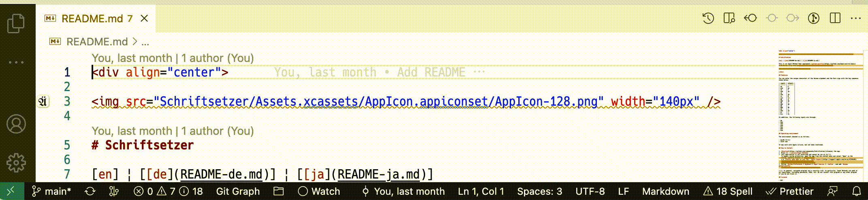868x200 pixels.
Task: Open changes with previous revision
Action: (750, 18)
